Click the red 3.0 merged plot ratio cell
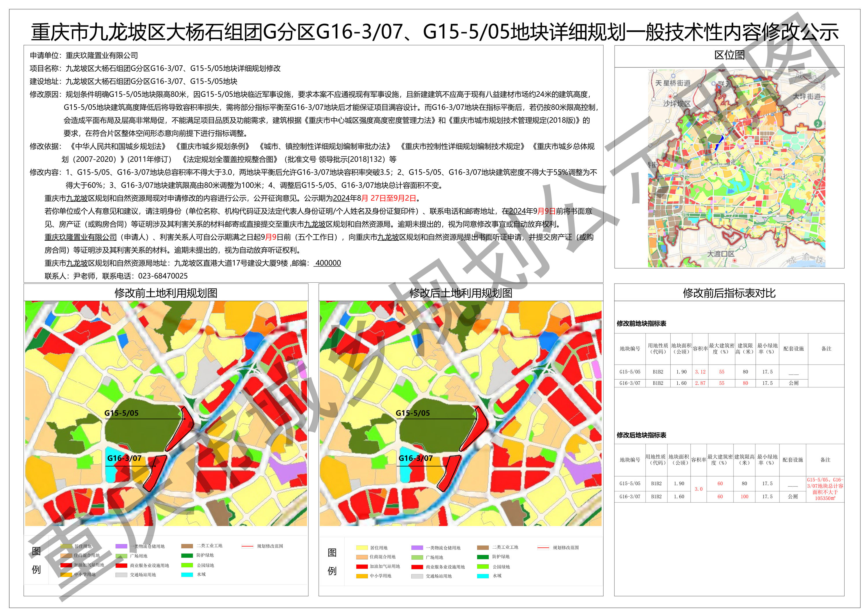The image size is (868, 614). pos(698,489)
